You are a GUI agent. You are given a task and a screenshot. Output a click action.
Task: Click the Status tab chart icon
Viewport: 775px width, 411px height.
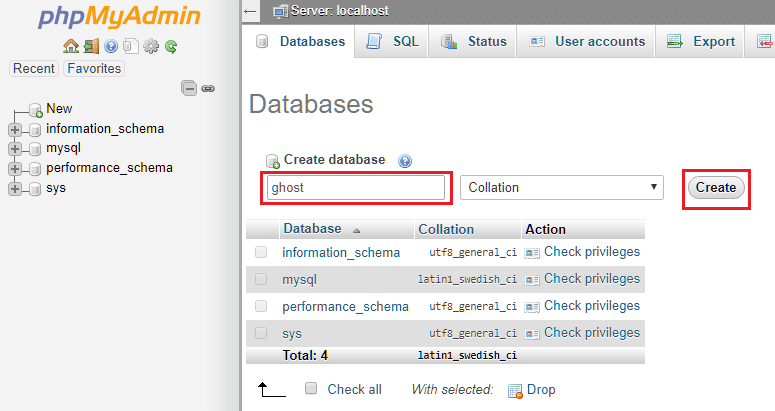coord(449,41)
